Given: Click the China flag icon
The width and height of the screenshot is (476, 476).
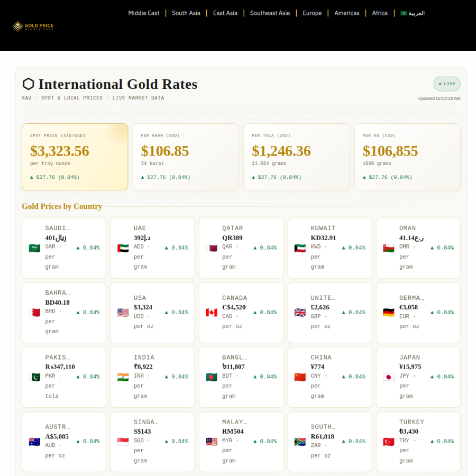Looking at the screenshot, I should [300, 377].
